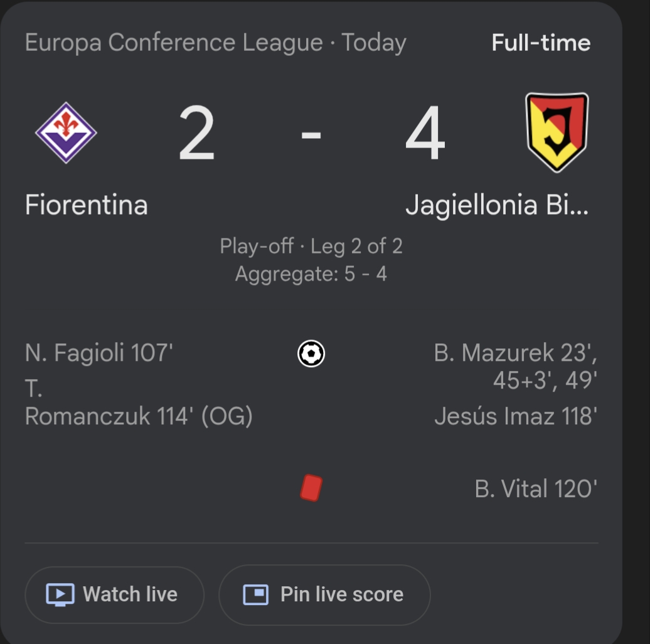Screen dimensions: 650x644
Task: Click Fiorentina's score of 2
Action: click(x=196, y=134)
